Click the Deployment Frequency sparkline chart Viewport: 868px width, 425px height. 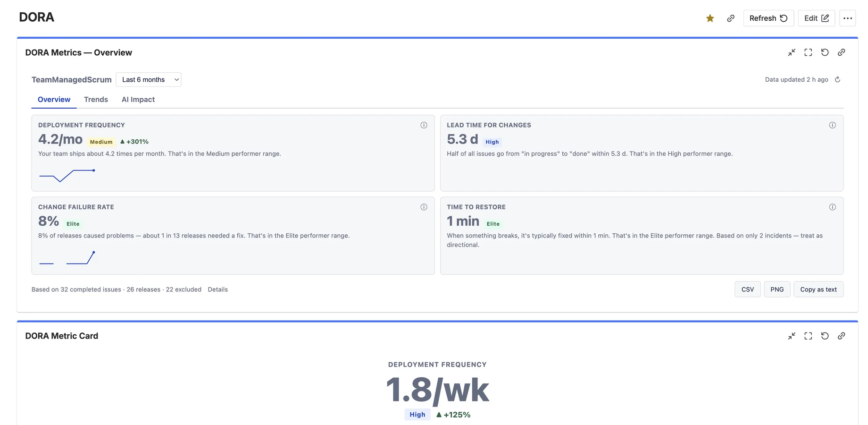point(67,175)
